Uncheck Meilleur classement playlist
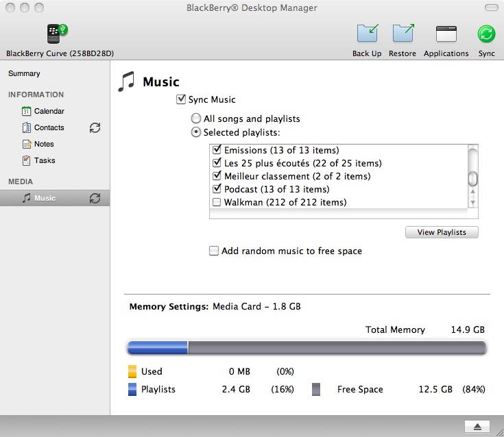 point(217,175)
